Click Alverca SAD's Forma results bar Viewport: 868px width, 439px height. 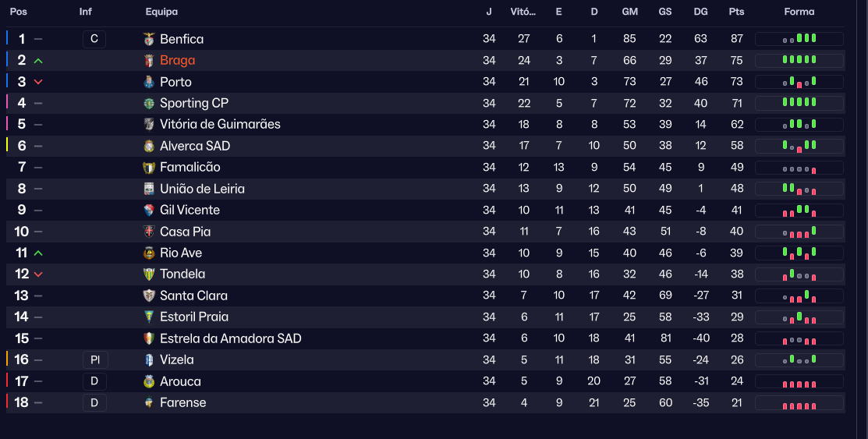coord(799,146)
